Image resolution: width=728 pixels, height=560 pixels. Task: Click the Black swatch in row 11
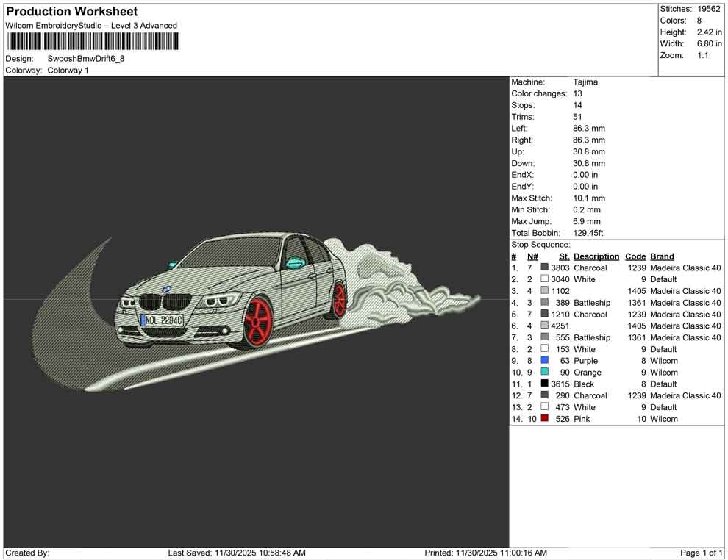coord(544,384)
